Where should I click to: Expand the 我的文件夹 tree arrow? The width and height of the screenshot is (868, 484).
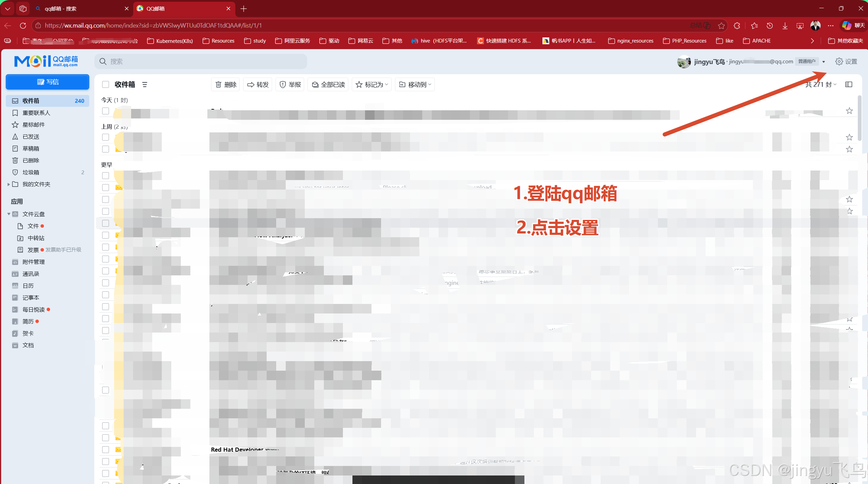[9, 184]
